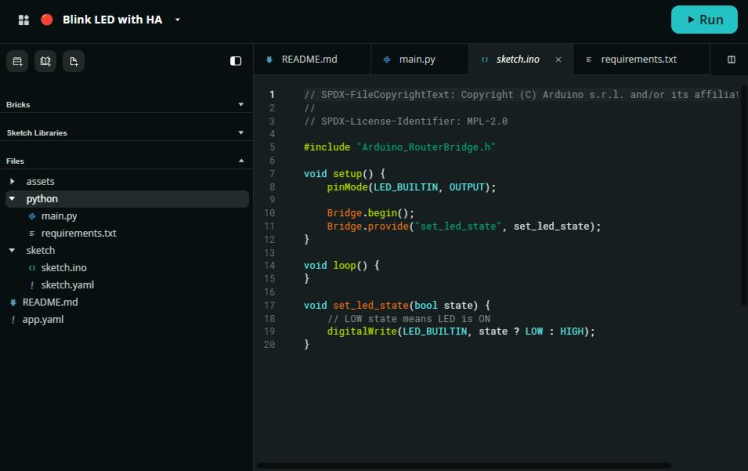Open the apps grid icon
The height and width of the screenshot is (471, 748).
click(x=23, y=20)
